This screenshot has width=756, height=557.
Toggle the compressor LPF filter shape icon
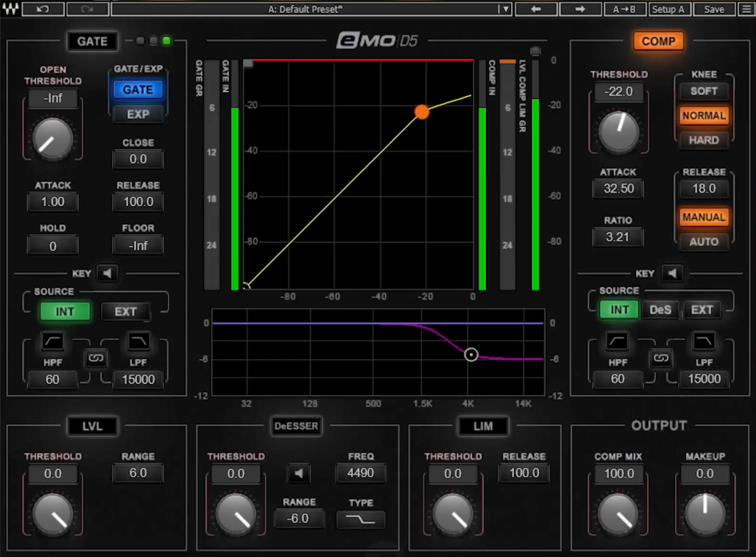click(x=704, y=340)
